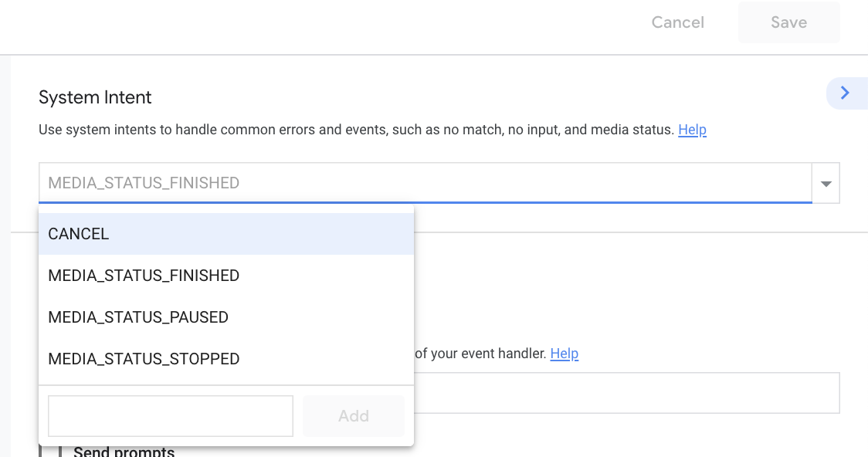The width and height of the screenshot is (868, 457).
Task: Focus the MEDIA_STATUS_FINISHED combo box field
Action: coord(425,183)
